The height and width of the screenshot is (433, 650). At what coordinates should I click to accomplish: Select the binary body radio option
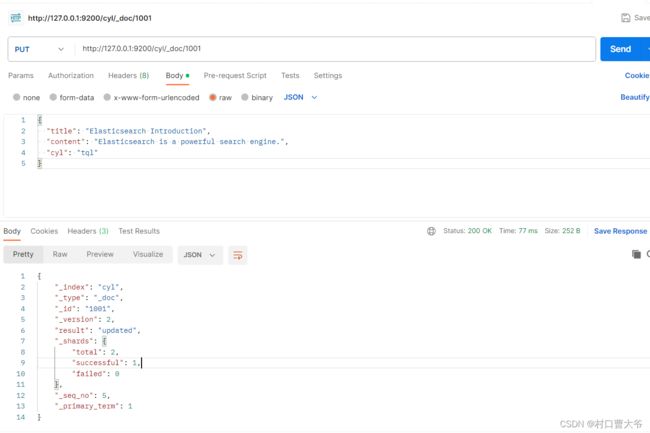point(245,97)
